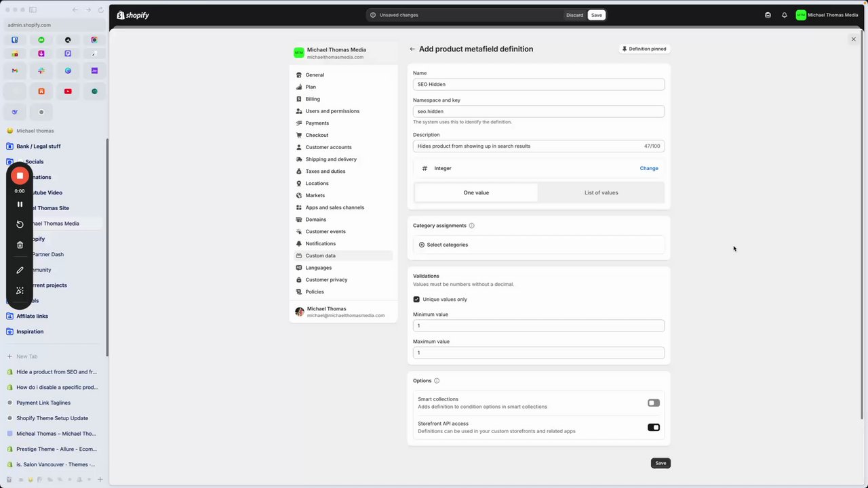Click the Minimum value input field
Screen dimensions: 868x488
(538, 325)
